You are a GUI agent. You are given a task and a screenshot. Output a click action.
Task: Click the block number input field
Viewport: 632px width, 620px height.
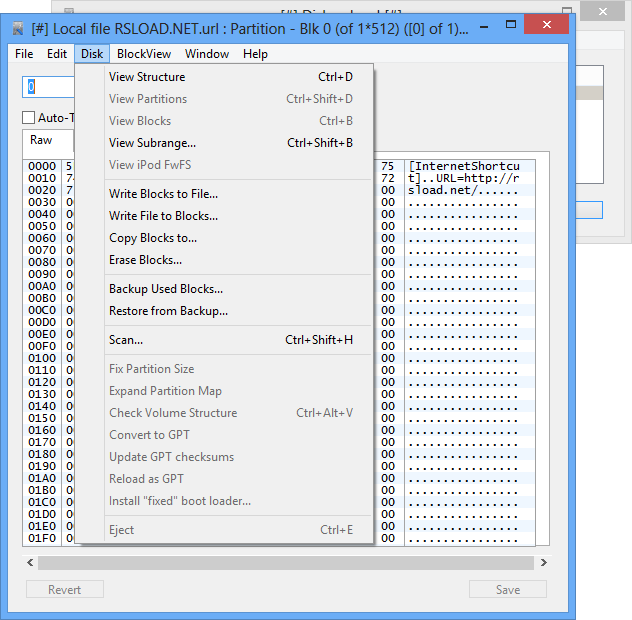tap(48, 87)
